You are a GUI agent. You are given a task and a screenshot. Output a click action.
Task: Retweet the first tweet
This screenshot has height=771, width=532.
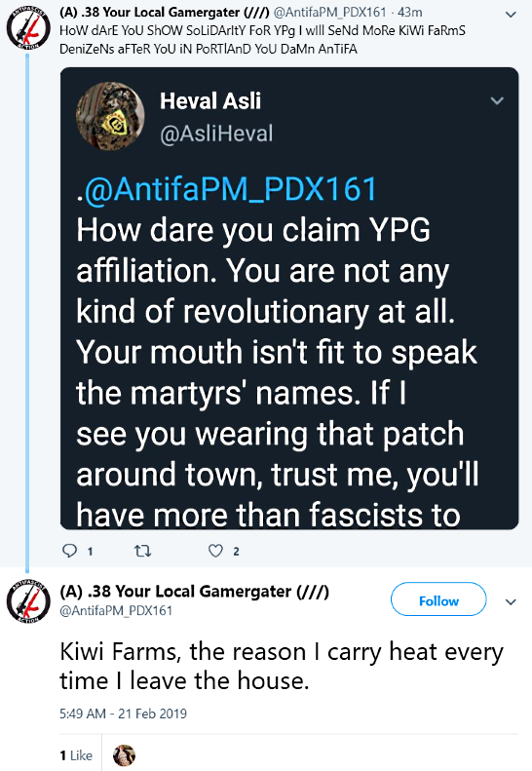[142, 551]
